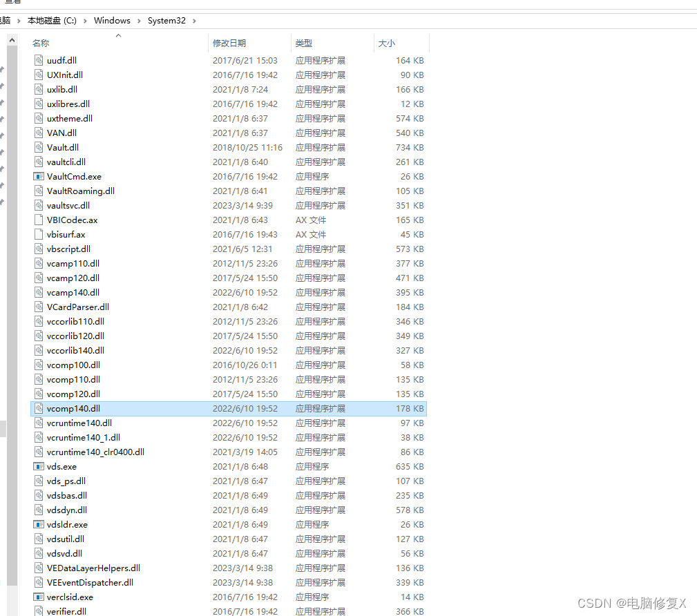Click date 2021/6/5 12:31 of vbscript.dll
This screenshot has height=616, width=697.
(x=242, y=249)
